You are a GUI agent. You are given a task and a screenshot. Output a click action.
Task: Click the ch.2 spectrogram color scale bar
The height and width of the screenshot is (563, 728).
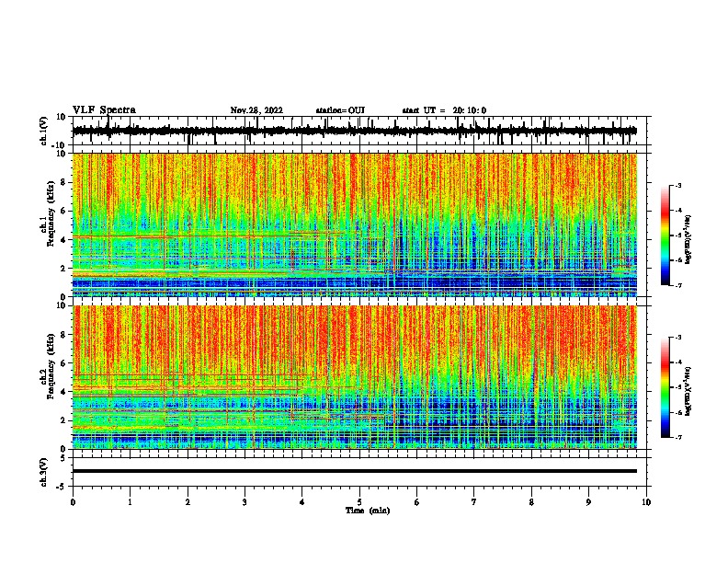pos(665,387)
